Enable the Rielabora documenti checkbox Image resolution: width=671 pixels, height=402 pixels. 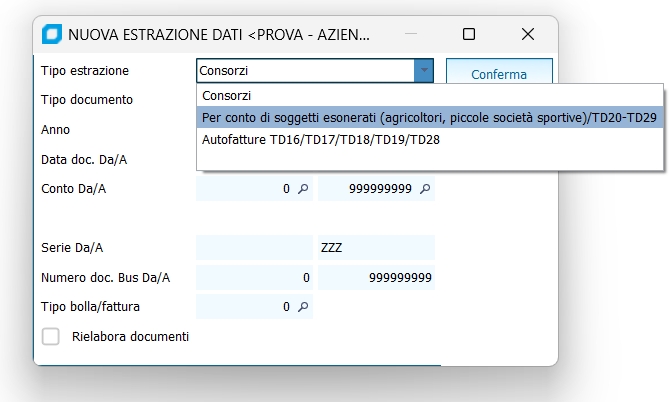(51, 337)
